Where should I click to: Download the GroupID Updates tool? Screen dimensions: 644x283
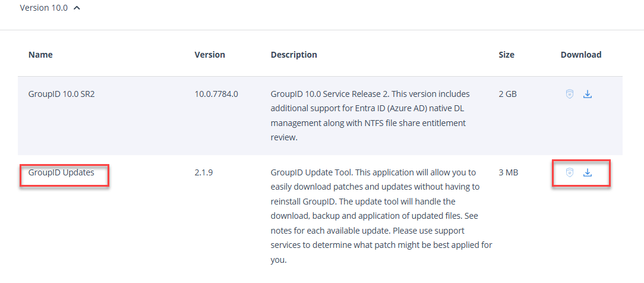click(x=588, y=172)
